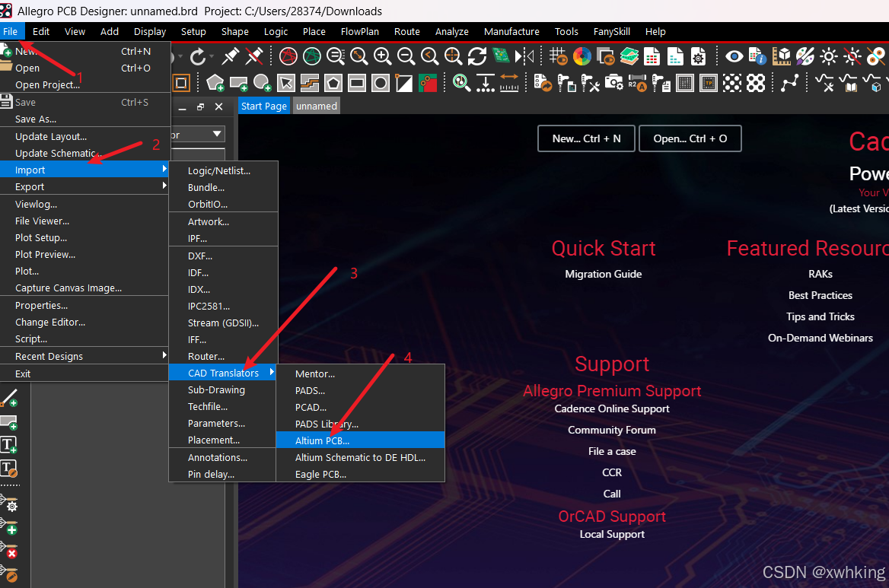Click the camera with gear icon

(x=614, y=83)
